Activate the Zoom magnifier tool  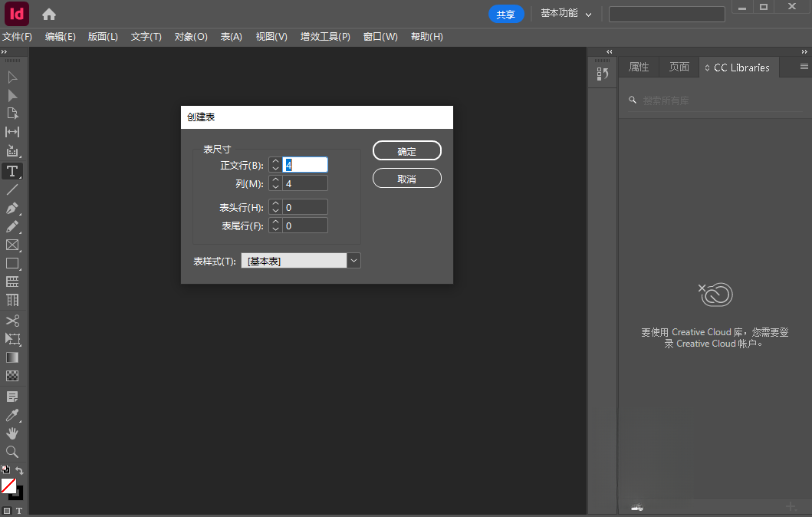coord(12,452)
